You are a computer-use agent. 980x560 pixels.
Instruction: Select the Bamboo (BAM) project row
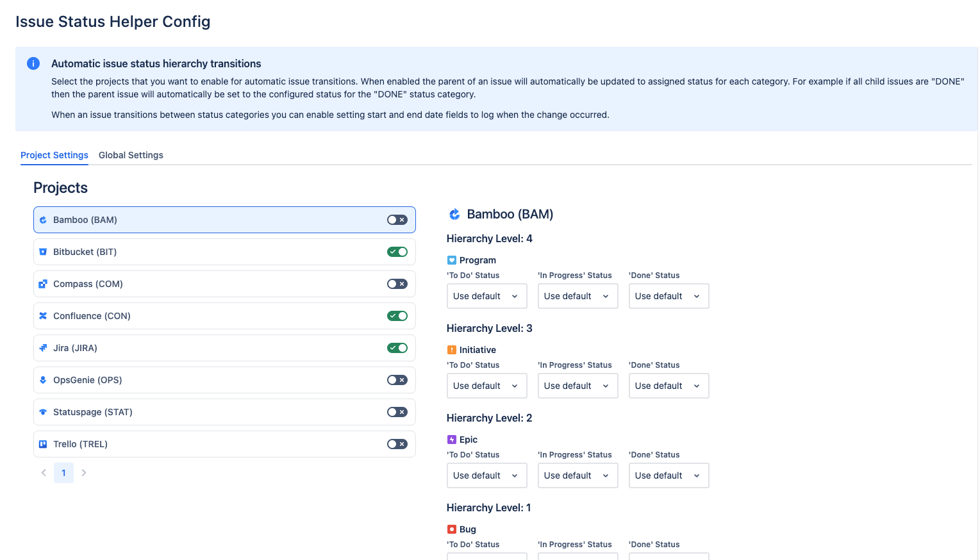click(224, 220)
